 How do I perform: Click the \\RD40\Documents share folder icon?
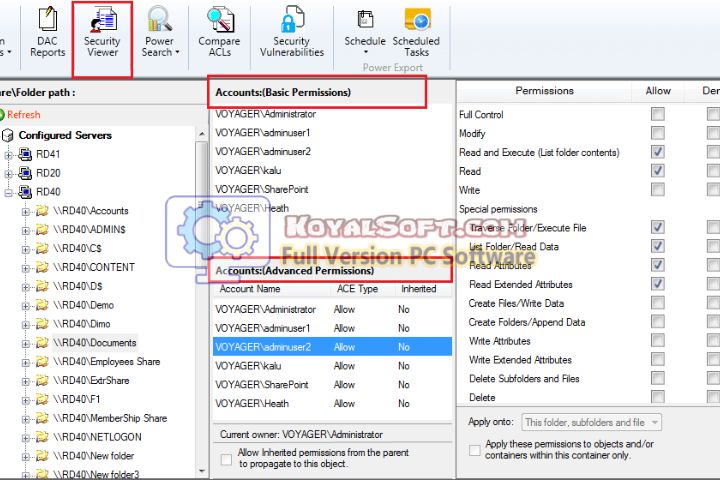42,343
